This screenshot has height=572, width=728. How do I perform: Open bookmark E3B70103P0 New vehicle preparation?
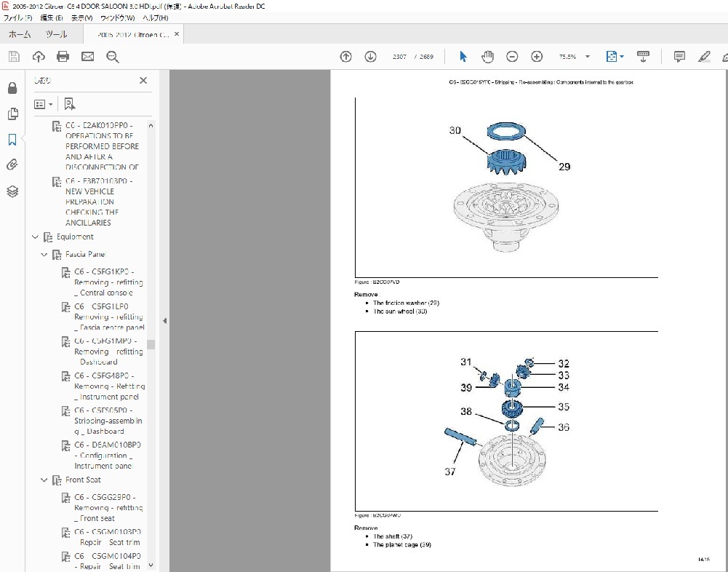click(x=99, y=202)
